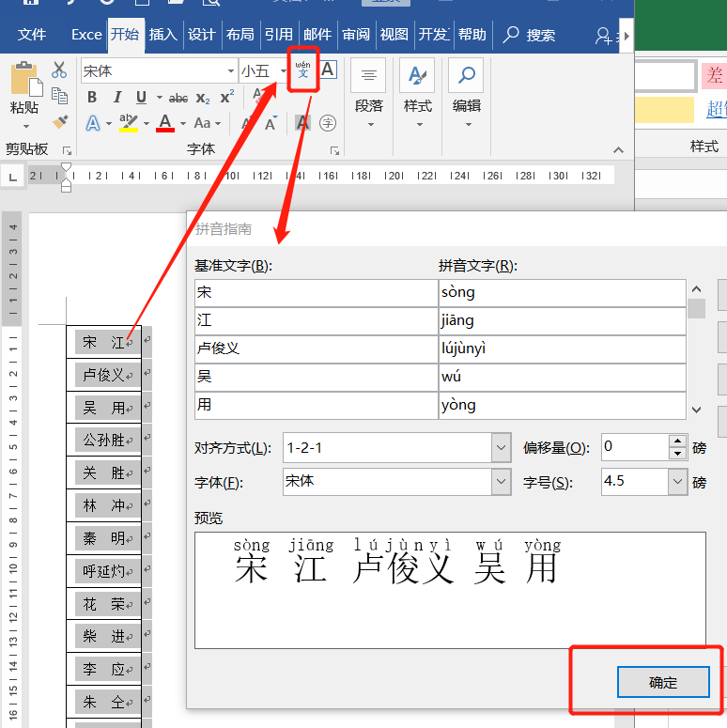Open the 字体 宋体 dropdown in dialog
Viewport: 727px width, 728px height.
(x=501, y=482)
